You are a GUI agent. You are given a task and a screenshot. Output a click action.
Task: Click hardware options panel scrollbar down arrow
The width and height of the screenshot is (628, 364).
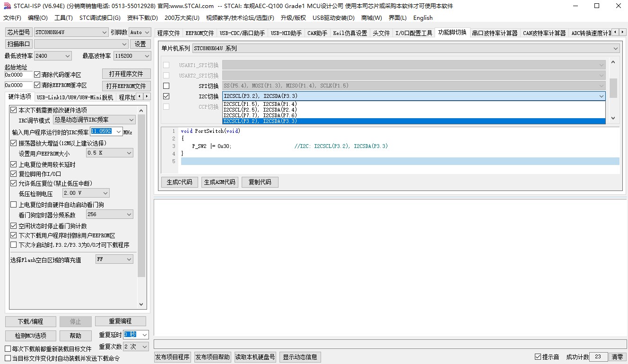click(141, 304)
